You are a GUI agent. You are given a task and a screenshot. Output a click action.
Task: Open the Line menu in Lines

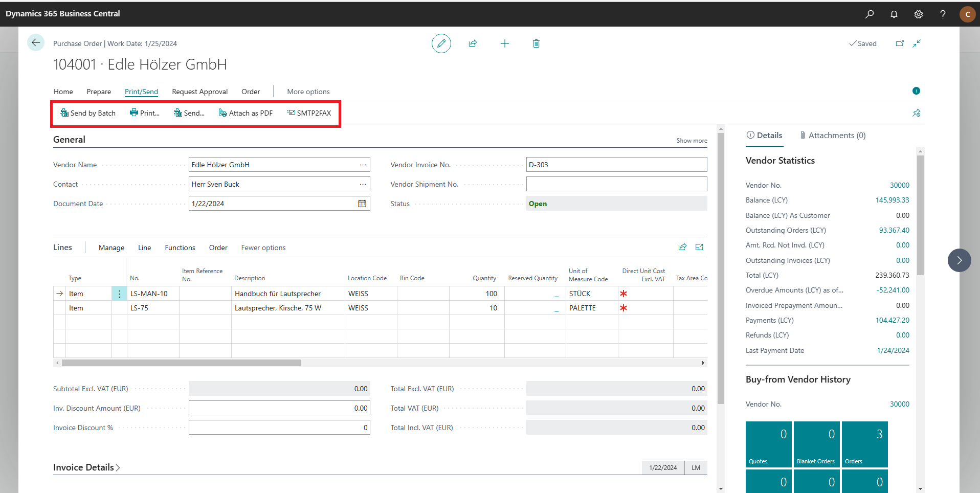tap(144, 248)
